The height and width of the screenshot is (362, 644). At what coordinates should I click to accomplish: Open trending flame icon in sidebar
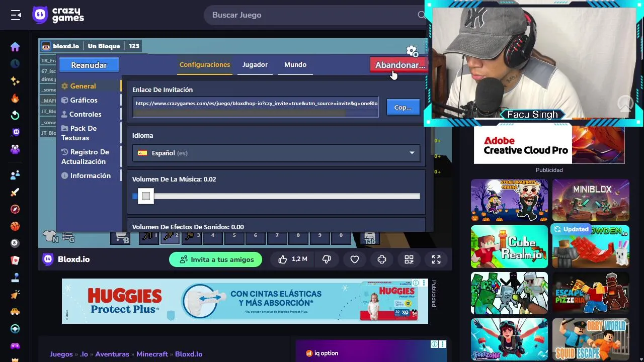pyautogui.click(x=15, y=98)
